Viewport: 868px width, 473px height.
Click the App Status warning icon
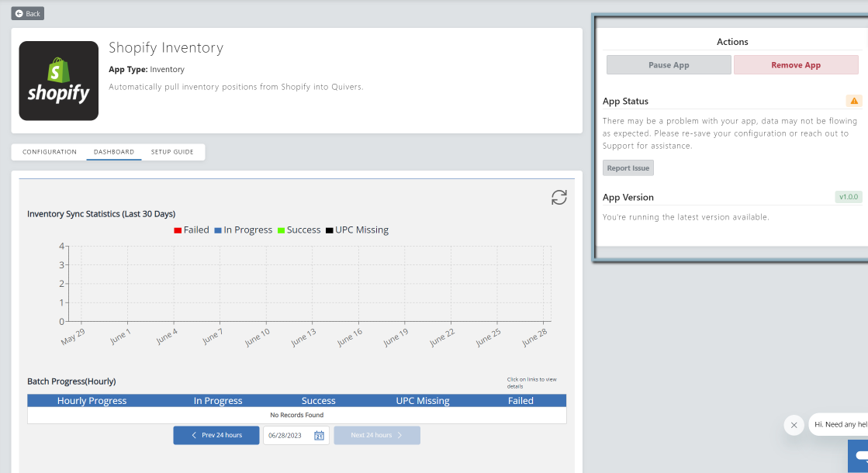[x=854, y=101]
